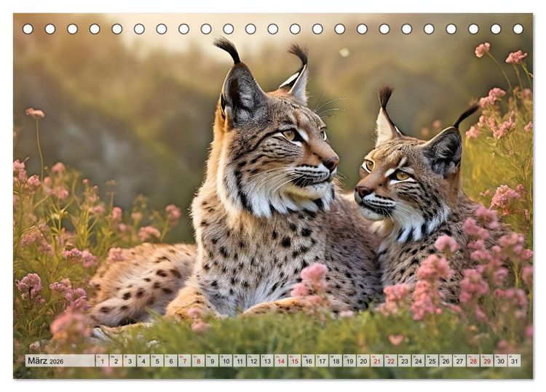Image resolution: width=546 pixels, height=392 pixels.
Task: Select day 17 in the calendar strip
Action: 322,361
